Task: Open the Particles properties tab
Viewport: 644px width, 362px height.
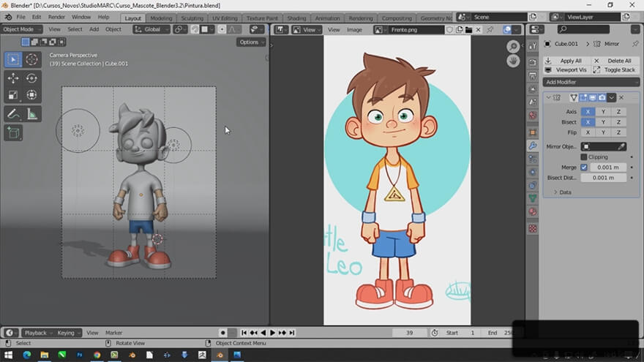Action: (533, 159)
